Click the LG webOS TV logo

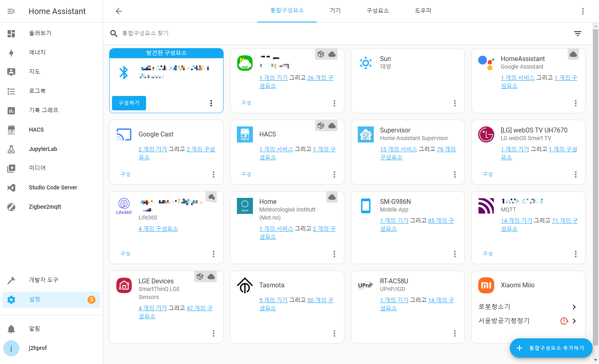click(x=486, y=134)
